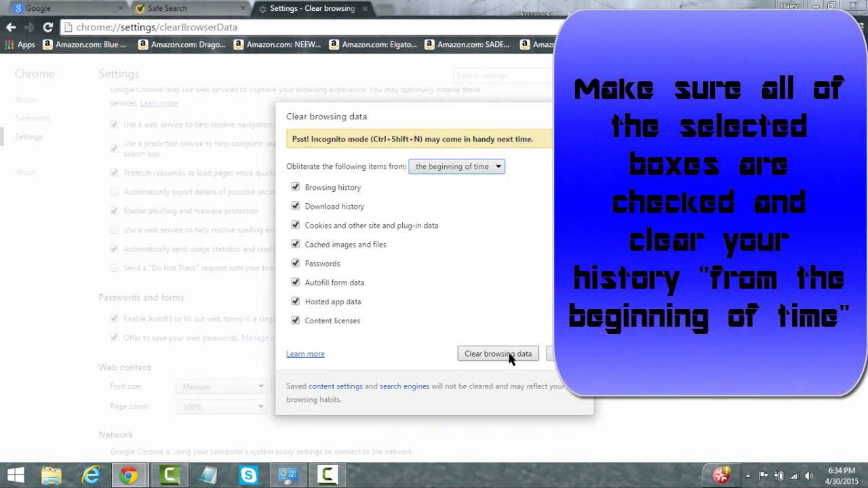Viewport: 868px width, 488px height.
Task: Open the search engines link
Action: [404, 386]
